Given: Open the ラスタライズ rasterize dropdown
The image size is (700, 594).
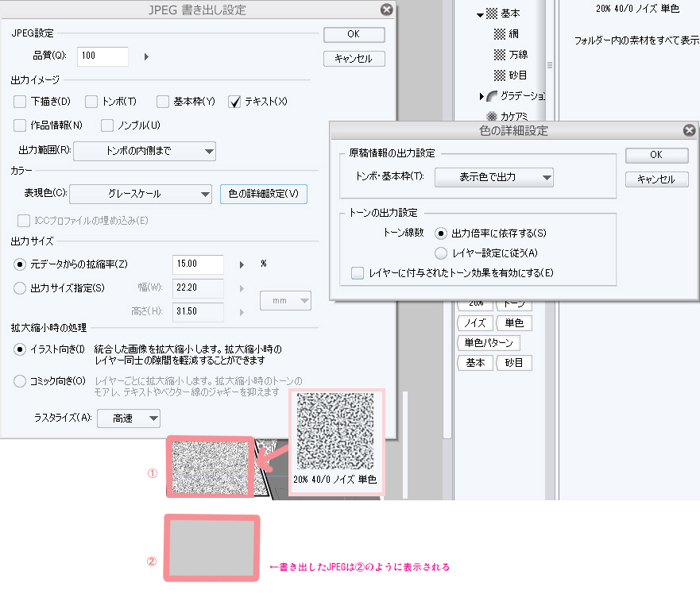Looking at the screenshot, I should click(x=129, y=418).
